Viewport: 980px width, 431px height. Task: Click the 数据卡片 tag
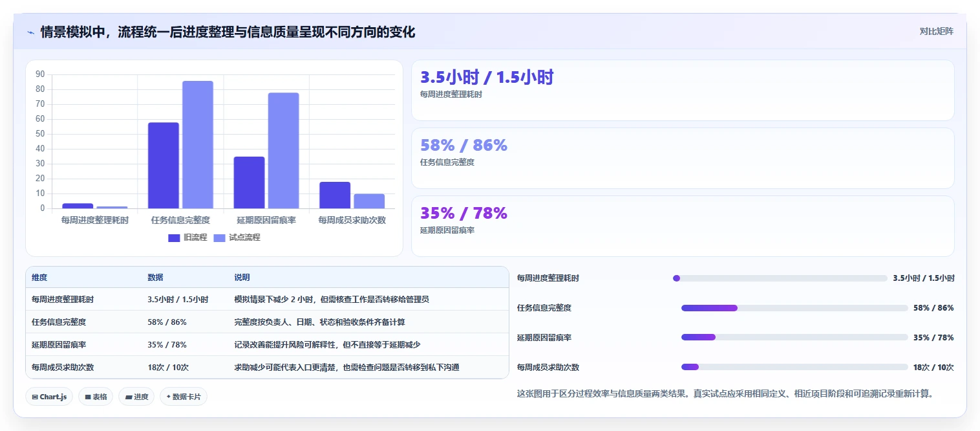coord(184,397)
